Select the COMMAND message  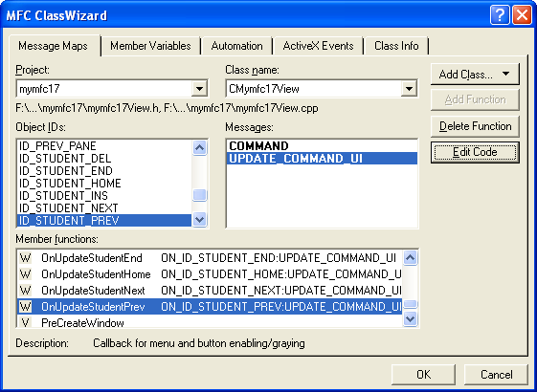pyautogui.click(x=322, y=146)
